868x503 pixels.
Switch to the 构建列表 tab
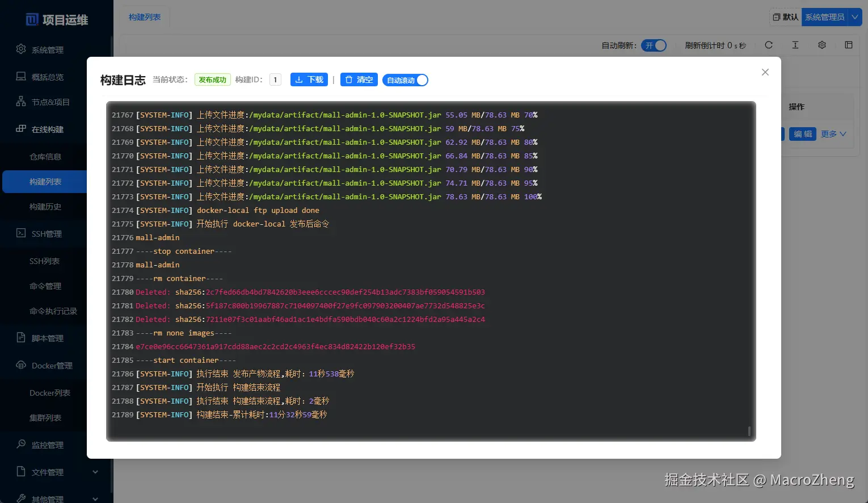tap(145, 17)
